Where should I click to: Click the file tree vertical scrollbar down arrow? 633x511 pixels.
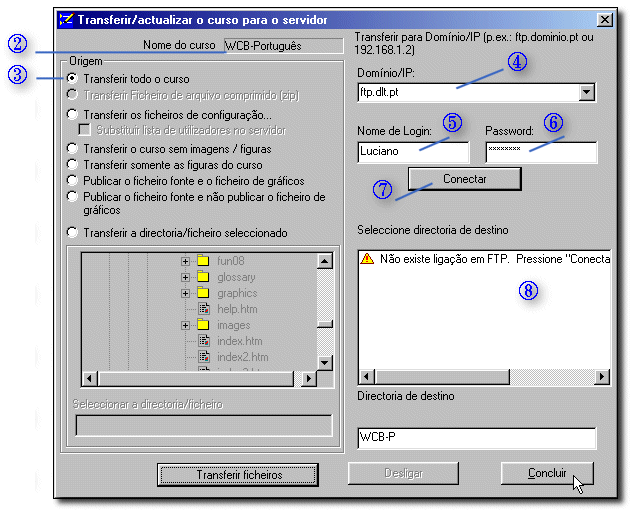tap(325, 362)
